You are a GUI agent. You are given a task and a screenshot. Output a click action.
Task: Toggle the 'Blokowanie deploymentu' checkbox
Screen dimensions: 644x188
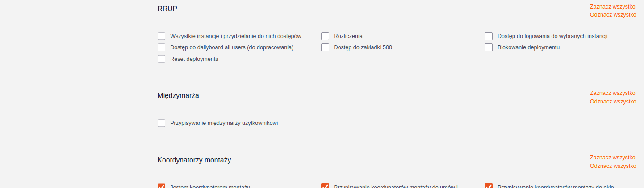(x=489, y=47)
